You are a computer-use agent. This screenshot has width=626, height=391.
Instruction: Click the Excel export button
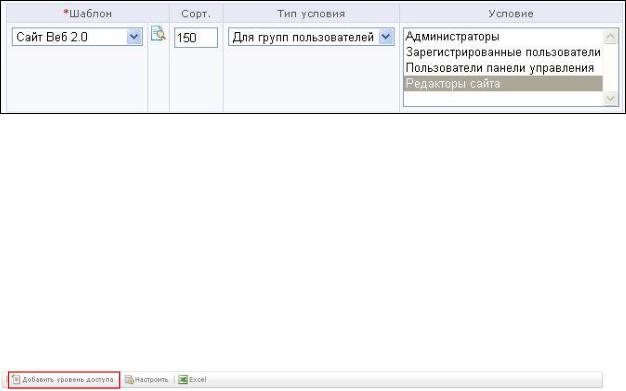[192, 379]
